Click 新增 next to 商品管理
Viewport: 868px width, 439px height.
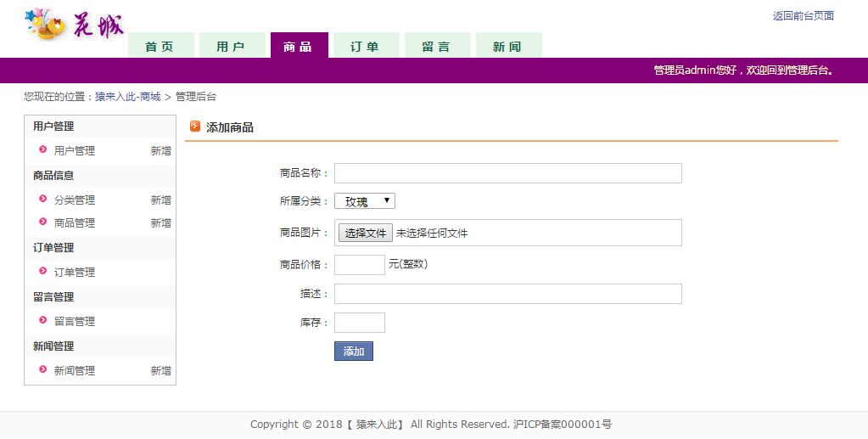pos(161,222)
